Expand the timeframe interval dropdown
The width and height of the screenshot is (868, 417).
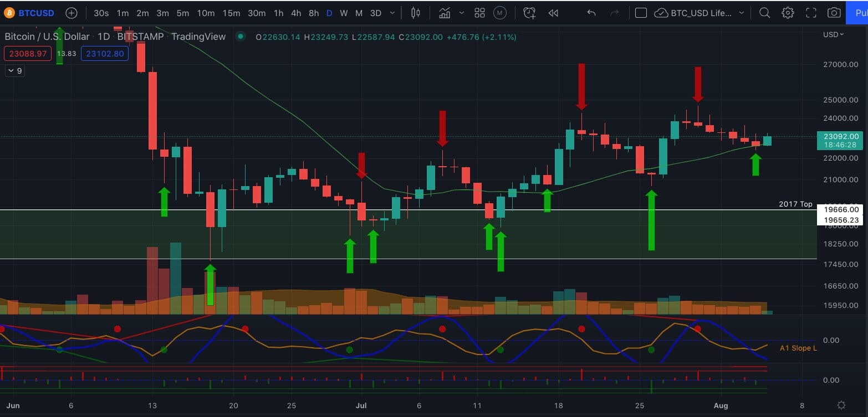point(393,13)
